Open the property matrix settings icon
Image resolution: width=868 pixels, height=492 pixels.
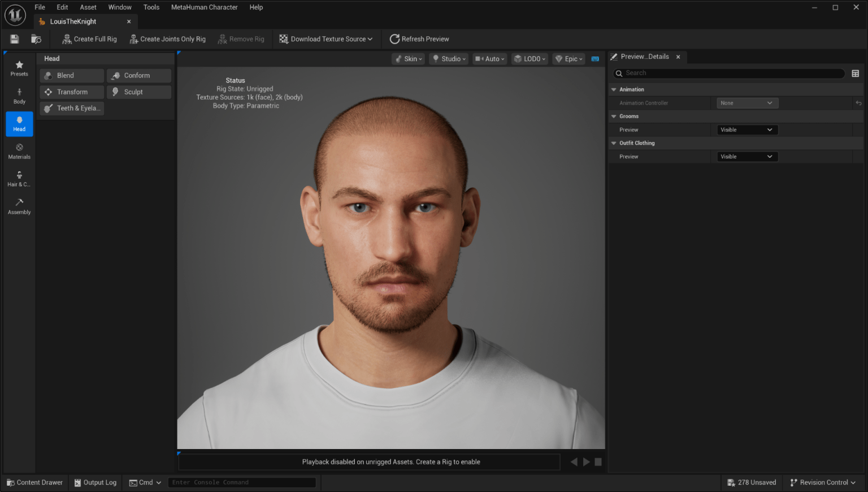(855, 74)
